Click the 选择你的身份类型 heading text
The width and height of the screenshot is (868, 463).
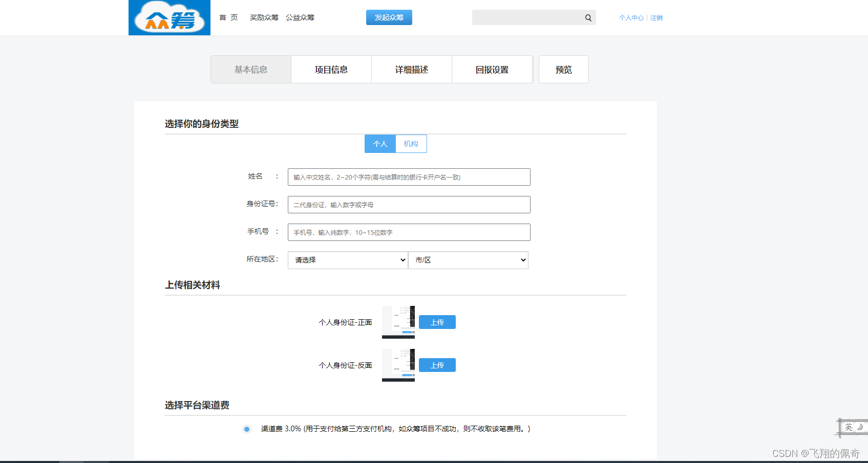pos(202,124)
